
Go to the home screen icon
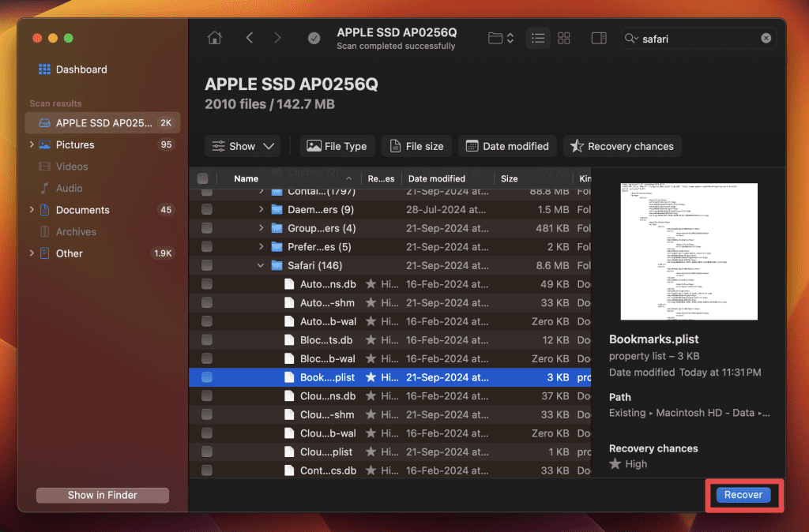click(x=215, y=38)
